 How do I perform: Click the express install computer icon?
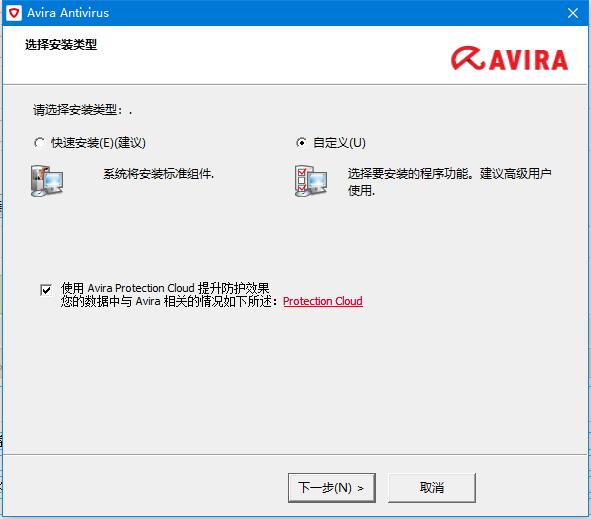pos(47,181)
